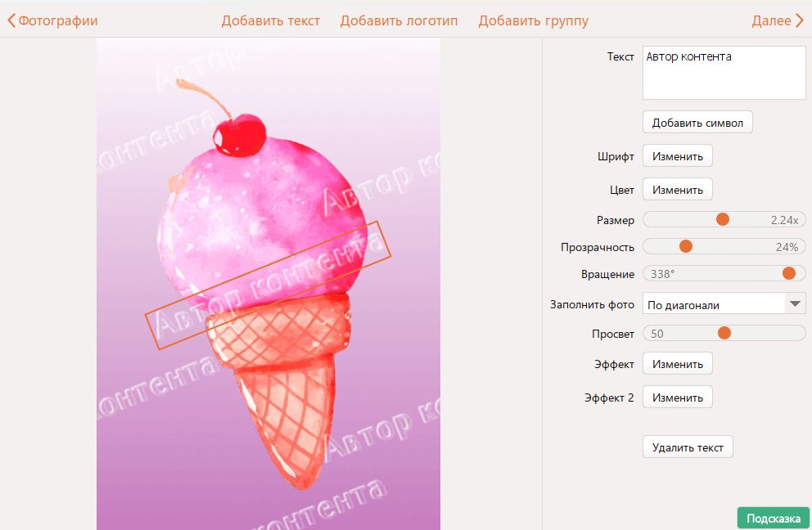This screenshot has height=530, width=812.
Task: Click the Размер slider handle
Action: point(723,219)
